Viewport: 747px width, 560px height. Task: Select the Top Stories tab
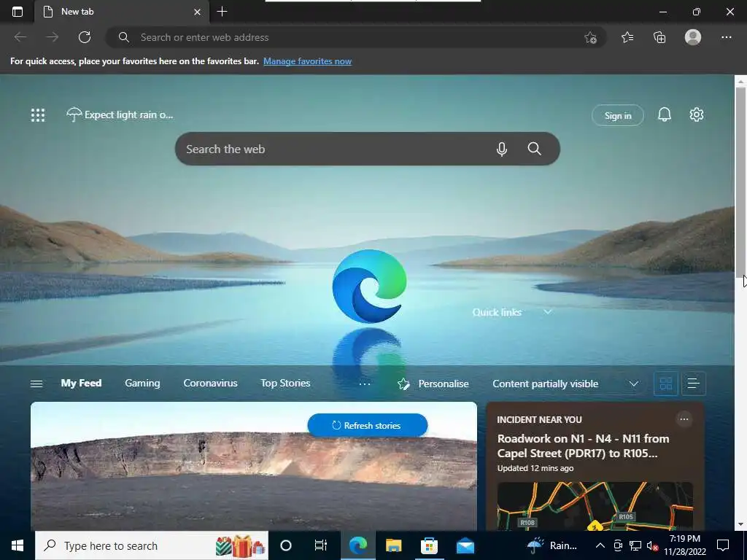[x=285, y=383]
